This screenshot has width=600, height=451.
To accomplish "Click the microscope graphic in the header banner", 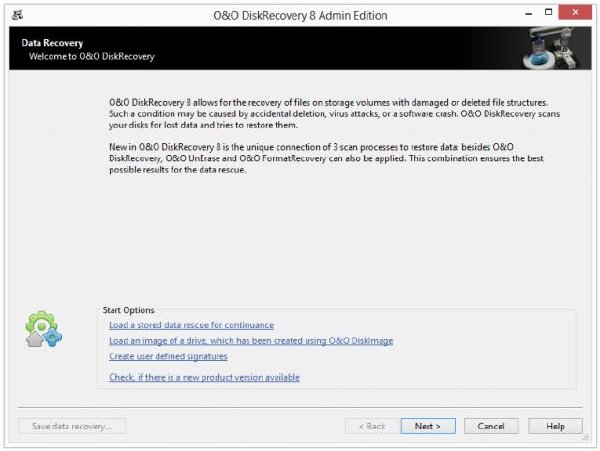I will (x=552, y=48).
